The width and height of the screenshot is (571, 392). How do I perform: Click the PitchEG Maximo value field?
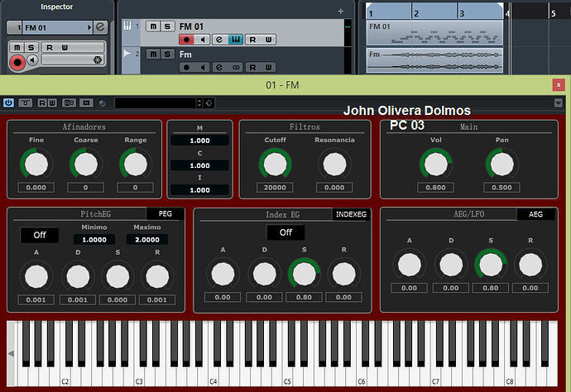tap(146, 239)
